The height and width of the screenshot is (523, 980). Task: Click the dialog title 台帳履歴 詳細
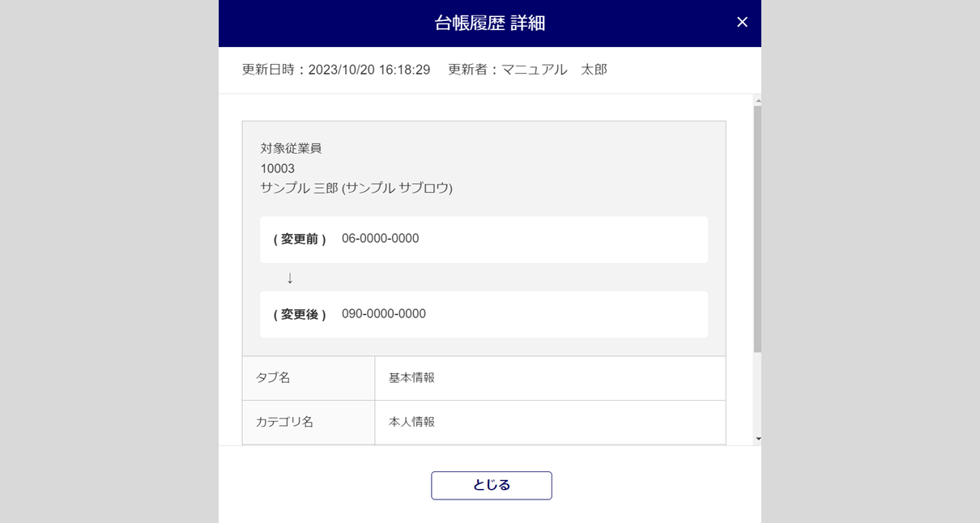point(489,23)
